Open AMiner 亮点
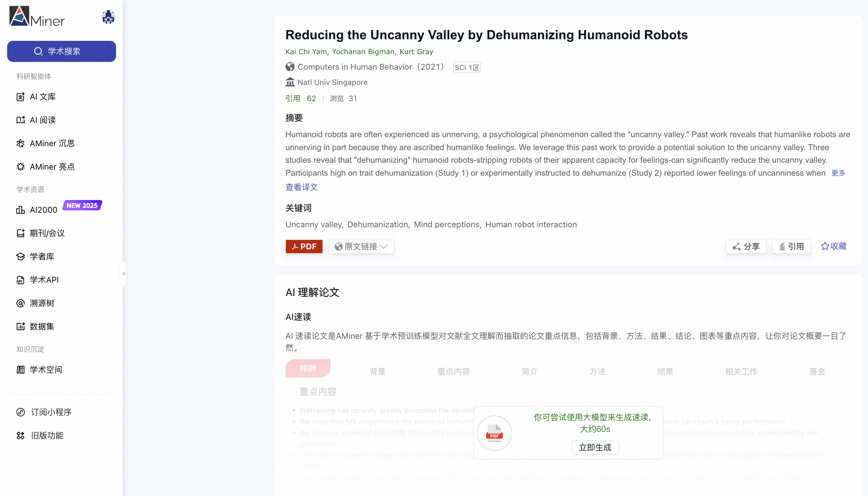This screenshot has height=496, width=868. [52, 167]
